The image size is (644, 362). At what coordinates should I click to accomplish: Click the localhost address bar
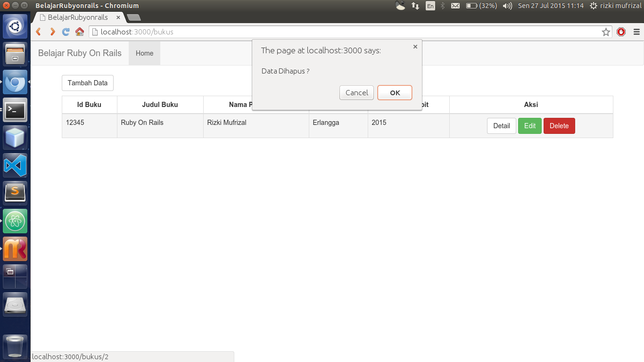[x=344, y=32]
